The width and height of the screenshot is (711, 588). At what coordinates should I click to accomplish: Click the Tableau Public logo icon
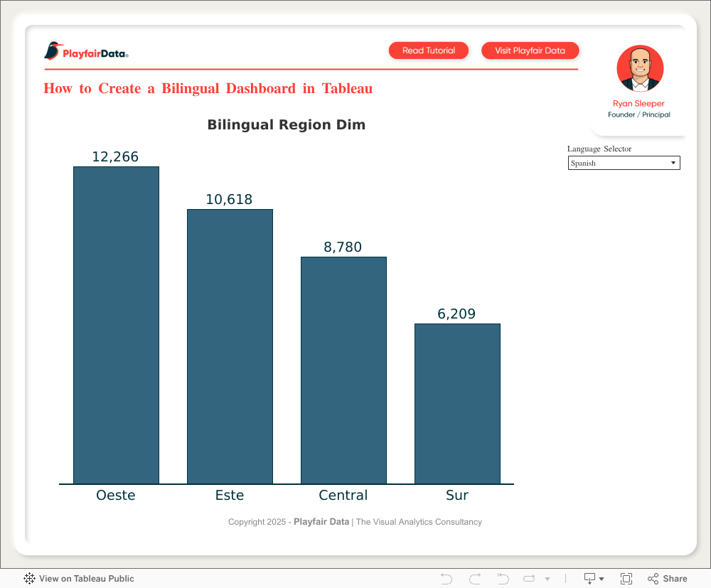point(30,579)
